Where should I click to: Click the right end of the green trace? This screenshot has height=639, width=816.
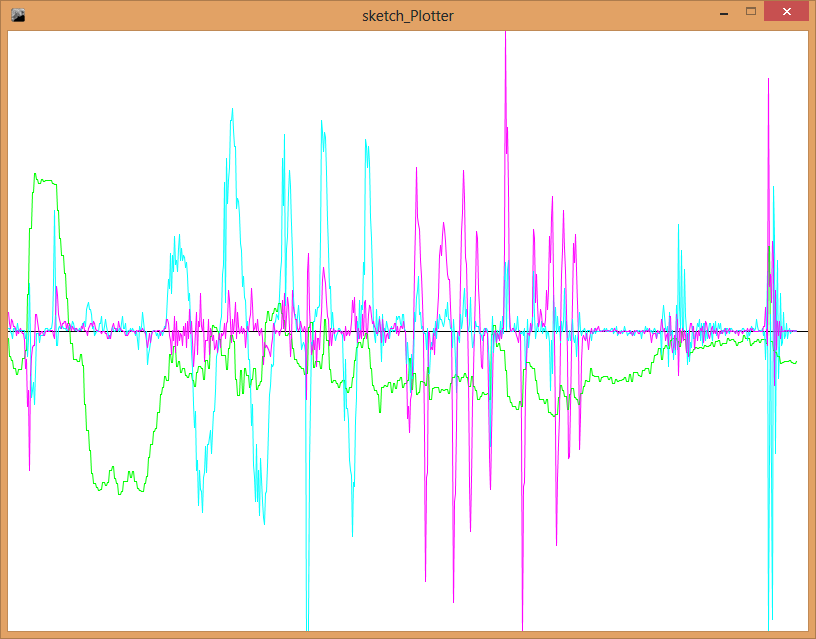click(796, 362)
